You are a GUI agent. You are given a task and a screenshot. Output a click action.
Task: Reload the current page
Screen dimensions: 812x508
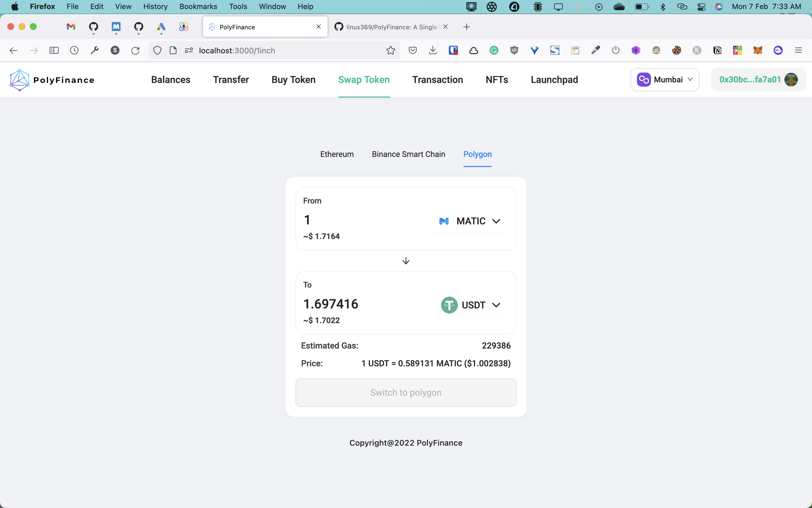pos(135,51)
